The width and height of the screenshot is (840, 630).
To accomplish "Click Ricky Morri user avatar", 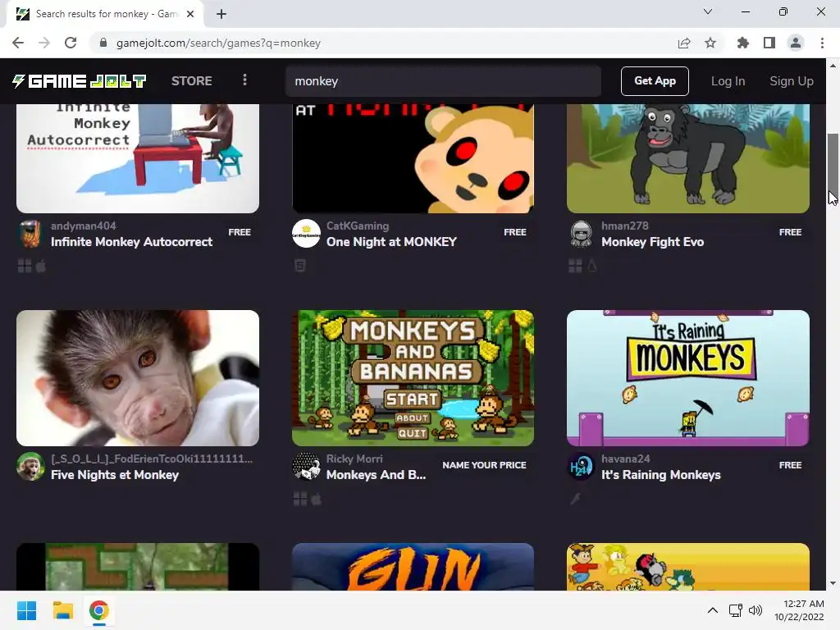I will (x=306, y=467).
